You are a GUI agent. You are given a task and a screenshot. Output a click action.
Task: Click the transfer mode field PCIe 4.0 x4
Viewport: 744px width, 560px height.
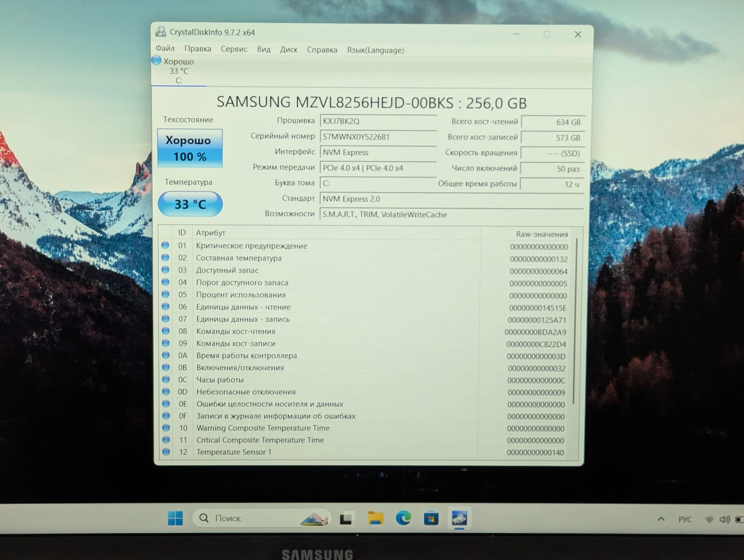[378, 168]
